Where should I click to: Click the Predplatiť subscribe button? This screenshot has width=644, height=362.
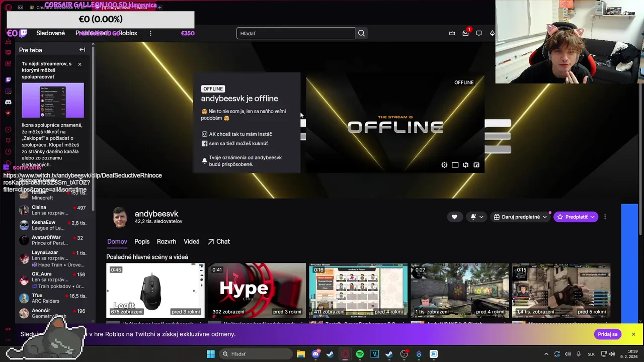[x=576, y=217]
